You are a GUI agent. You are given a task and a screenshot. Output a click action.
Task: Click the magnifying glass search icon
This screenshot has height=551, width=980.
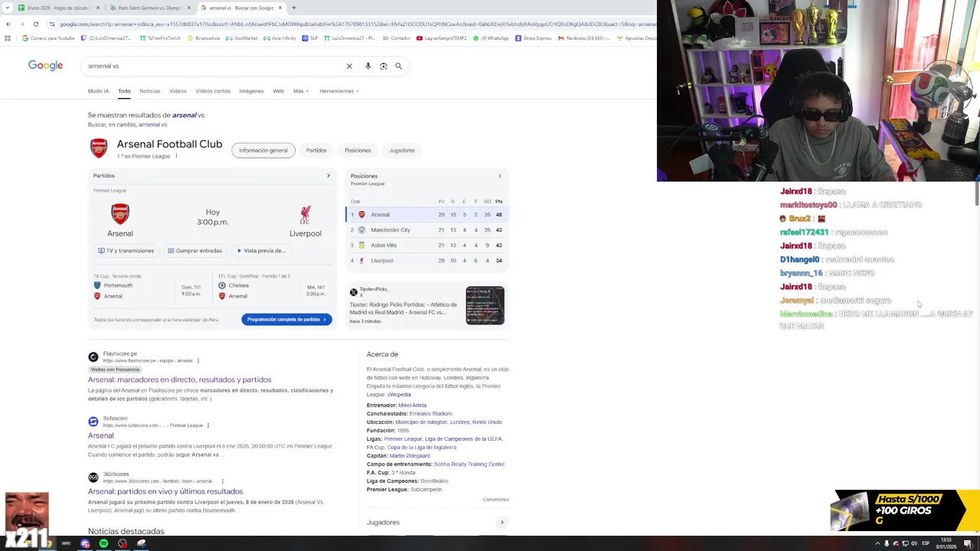point(399,66)
